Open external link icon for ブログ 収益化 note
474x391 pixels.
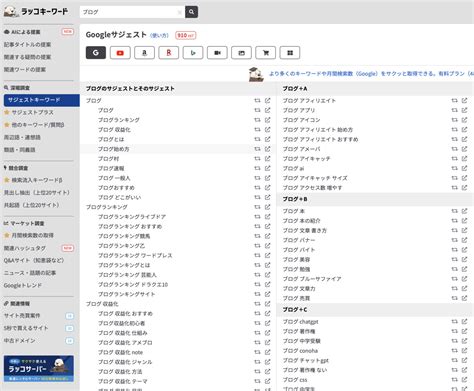coord(268,352)
